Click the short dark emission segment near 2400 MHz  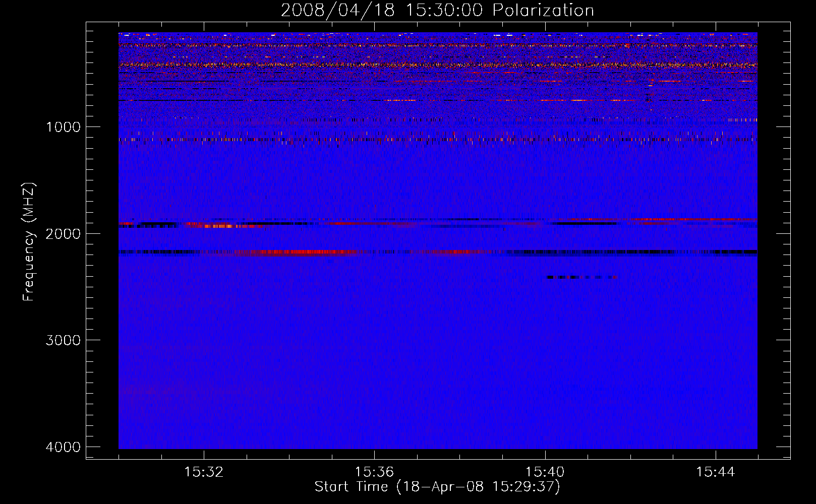[582, 277]
